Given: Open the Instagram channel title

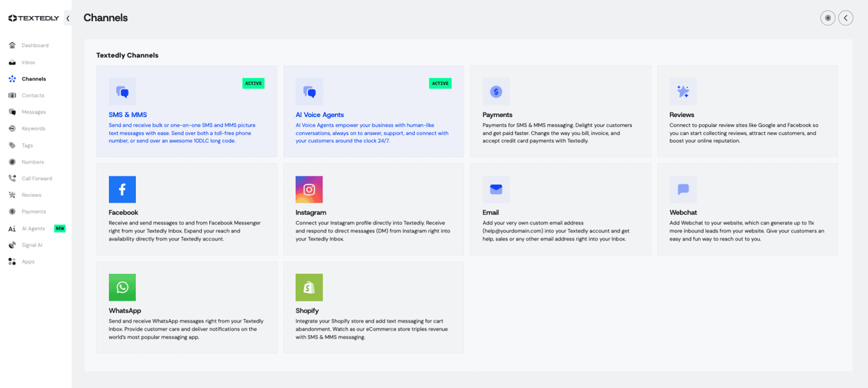Looking at the screenshot, I should coord(311,213).
